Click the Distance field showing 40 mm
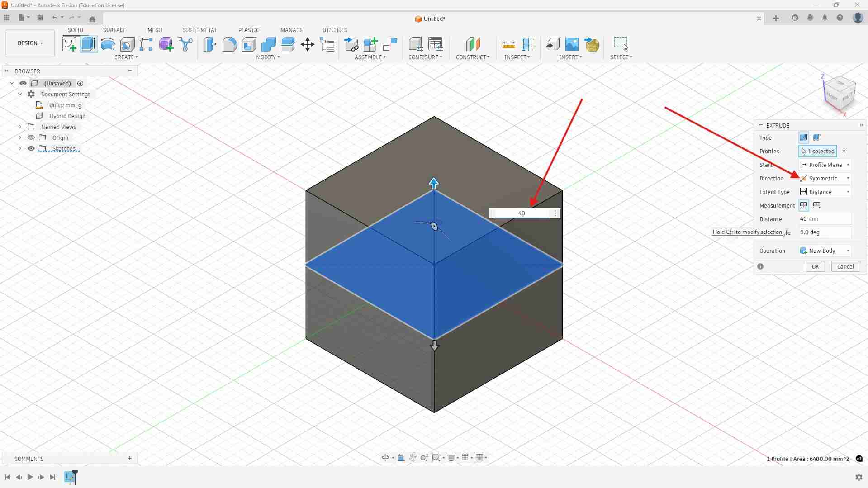 [825, 219]
